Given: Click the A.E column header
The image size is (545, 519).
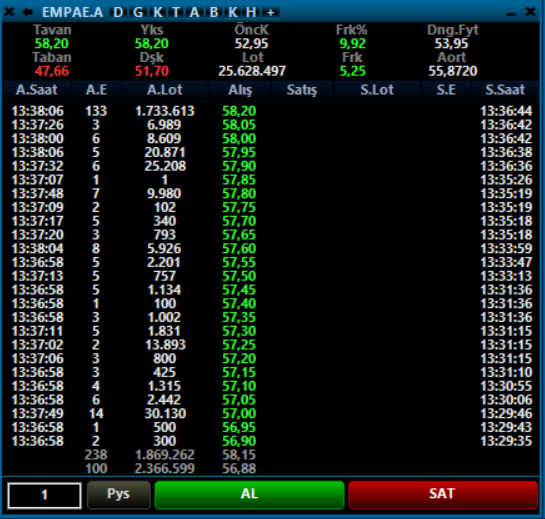Looking at the screenshot, I should pyautogui.click(x=96, y=90).
